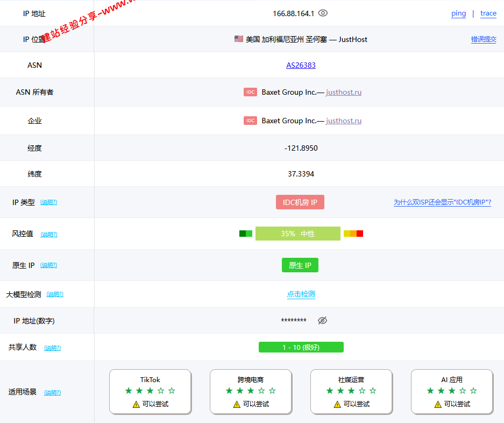Click 说明 link next to IP 类型
Screen dimensions: 504x423
click(x=48, y=202)
